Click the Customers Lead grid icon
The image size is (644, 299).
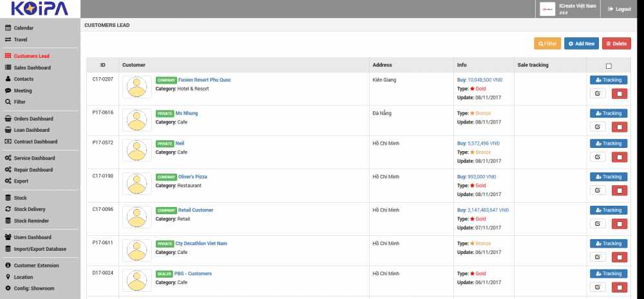(x=8, y=56)
